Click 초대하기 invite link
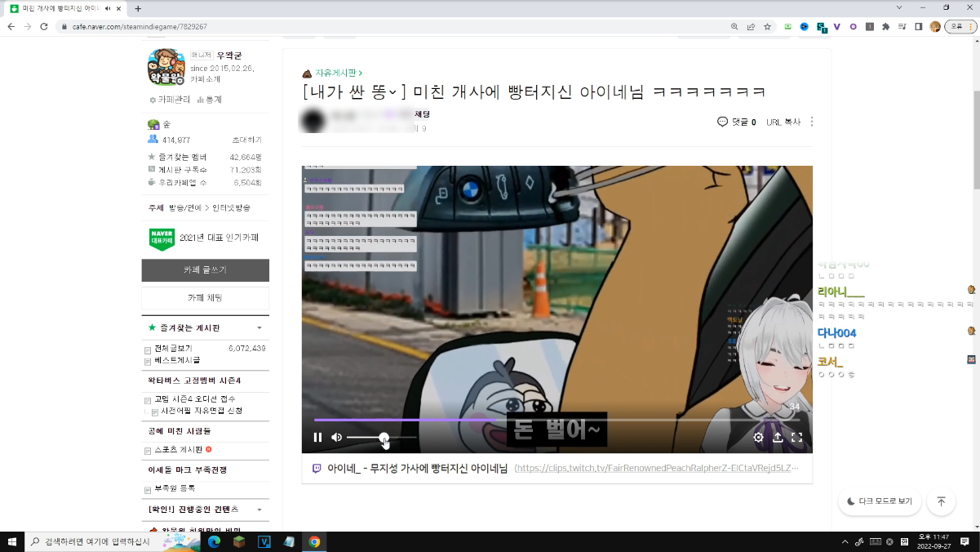Viewport: 980px width, 552px height. (247, 140)
